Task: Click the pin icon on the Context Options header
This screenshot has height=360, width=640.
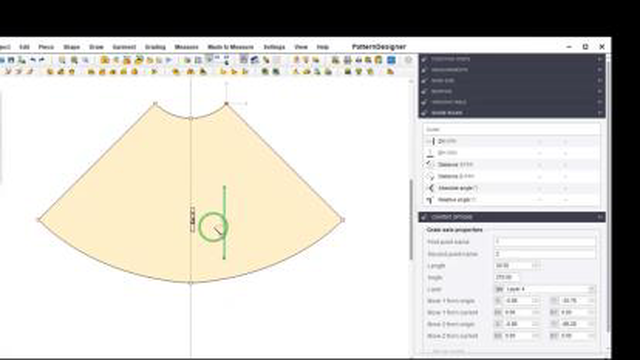Action: (424, 217)
